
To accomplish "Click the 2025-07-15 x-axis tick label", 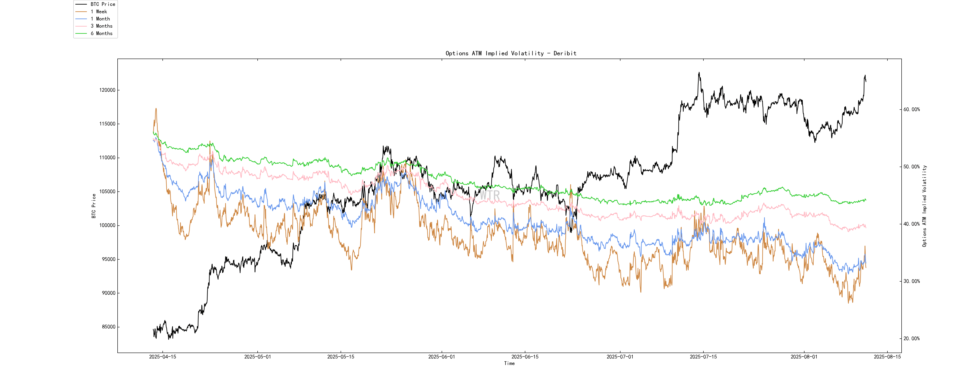I will point(703,357).
